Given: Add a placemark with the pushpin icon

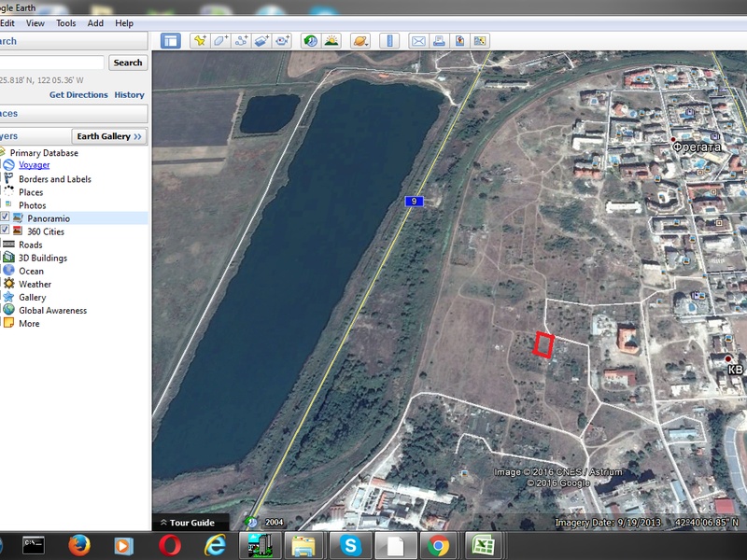Looking at the screenshot, I should click(x=199, y=41).
